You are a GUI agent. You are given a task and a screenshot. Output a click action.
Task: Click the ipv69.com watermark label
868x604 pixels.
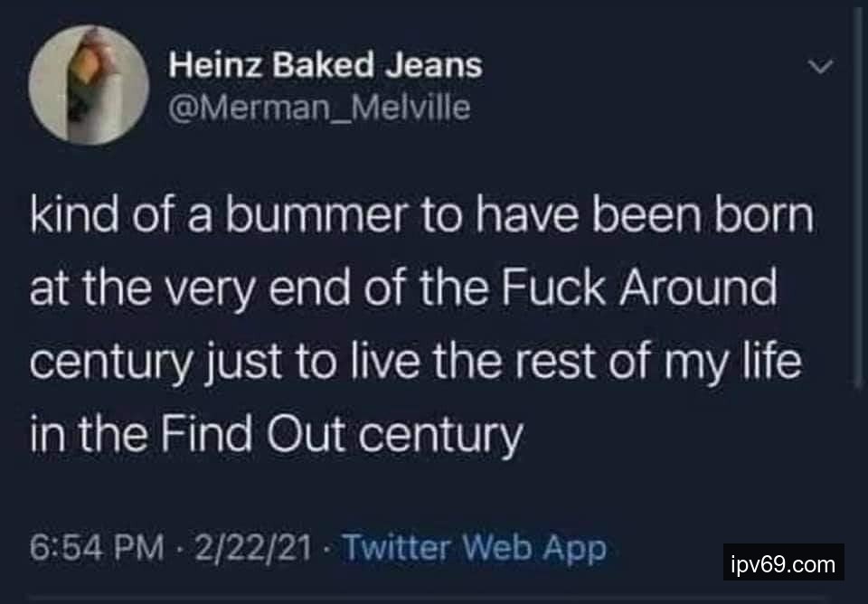click(x=783, y=565)
